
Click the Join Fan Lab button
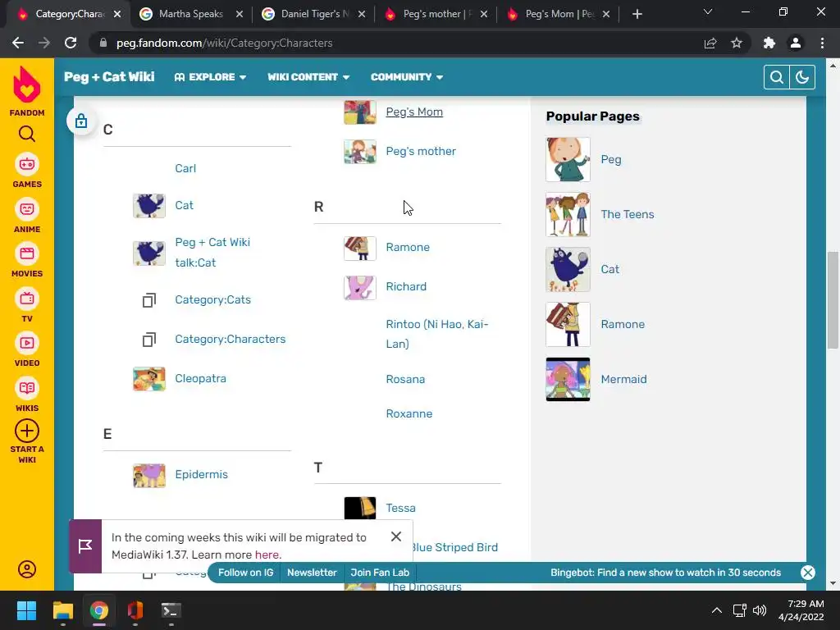380,572
